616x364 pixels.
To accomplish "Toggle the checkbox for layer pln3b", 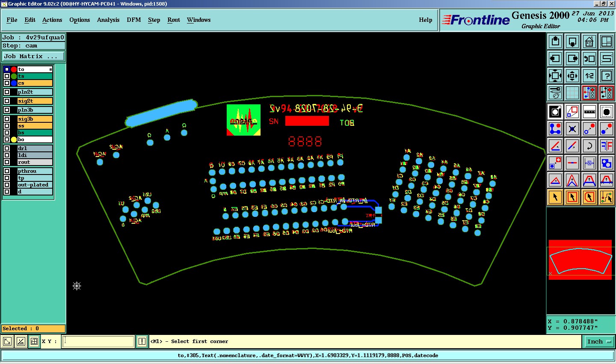I will pos(7,110).
